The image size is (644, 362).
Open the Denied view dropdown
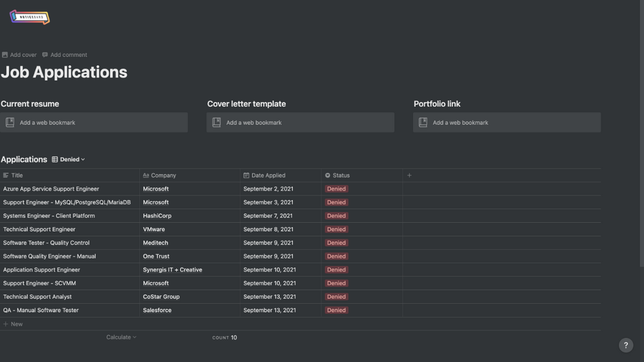pyautogui.click(x=69, y=160)
